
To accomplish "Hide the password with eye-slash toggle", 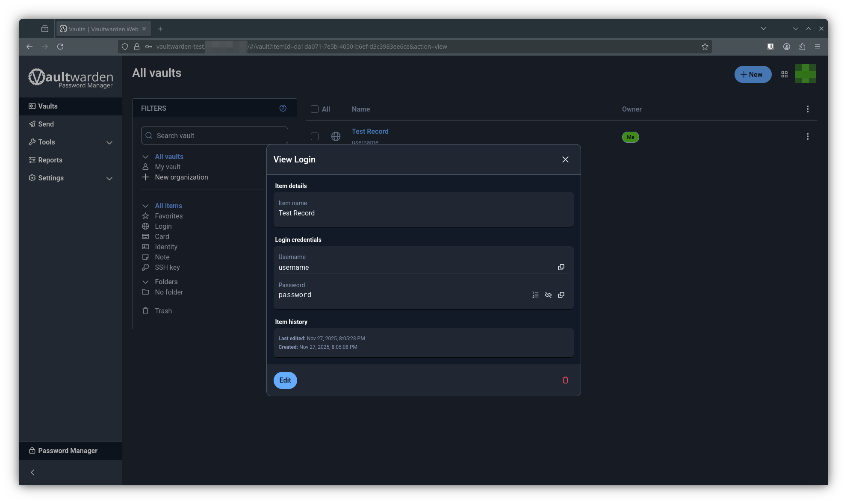I will [548, 295].
